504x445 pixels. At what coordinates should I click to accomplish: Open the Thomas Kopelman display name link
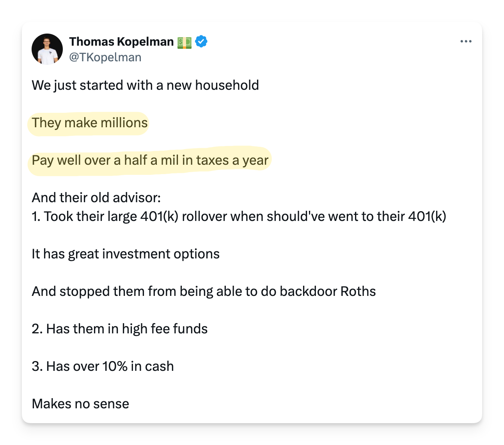click(121, 41)
